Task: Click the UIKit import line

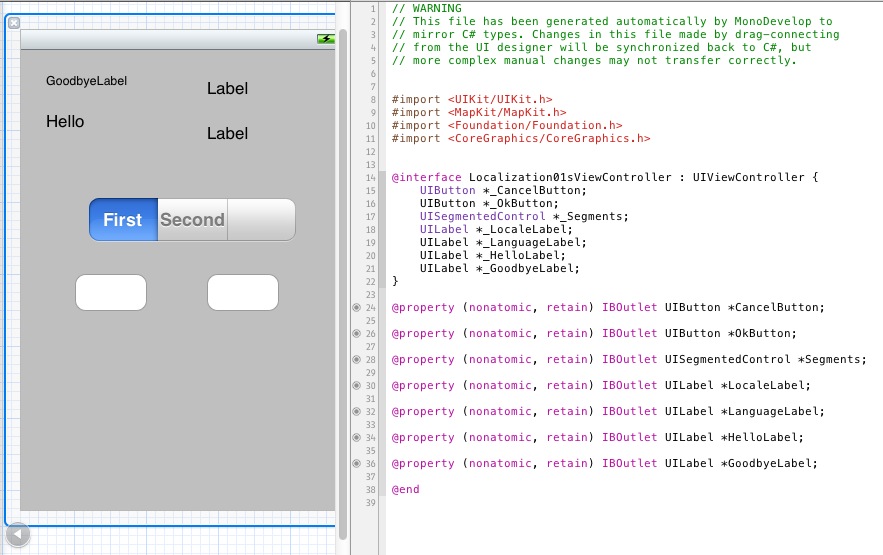Action: click(472, 100)
